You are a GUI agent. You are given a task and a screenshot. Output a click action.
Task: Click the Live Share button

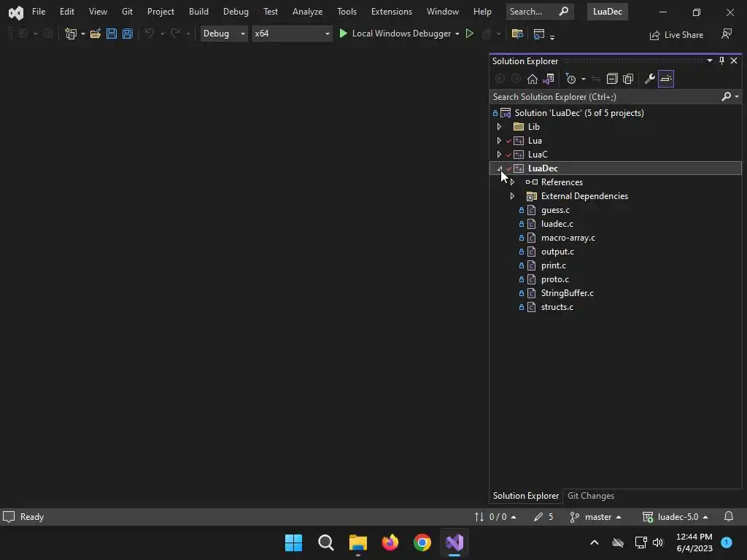676,35
